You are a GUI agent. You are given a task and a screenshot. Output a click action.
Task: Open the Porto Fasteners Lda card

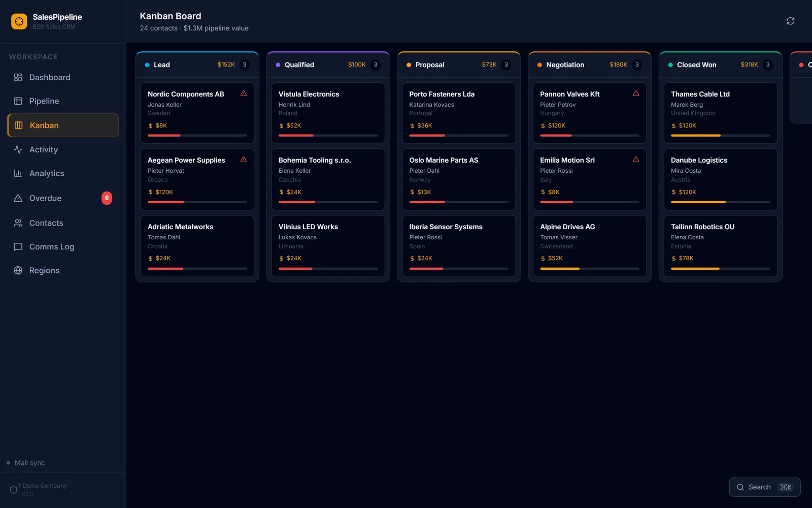[x=459, y=113]
